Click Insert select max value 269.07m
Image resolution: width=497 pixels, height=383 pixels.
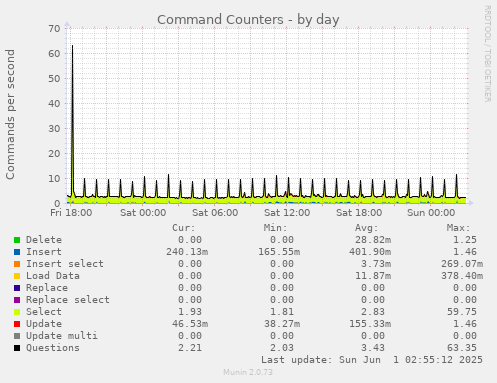coord(462,264)
